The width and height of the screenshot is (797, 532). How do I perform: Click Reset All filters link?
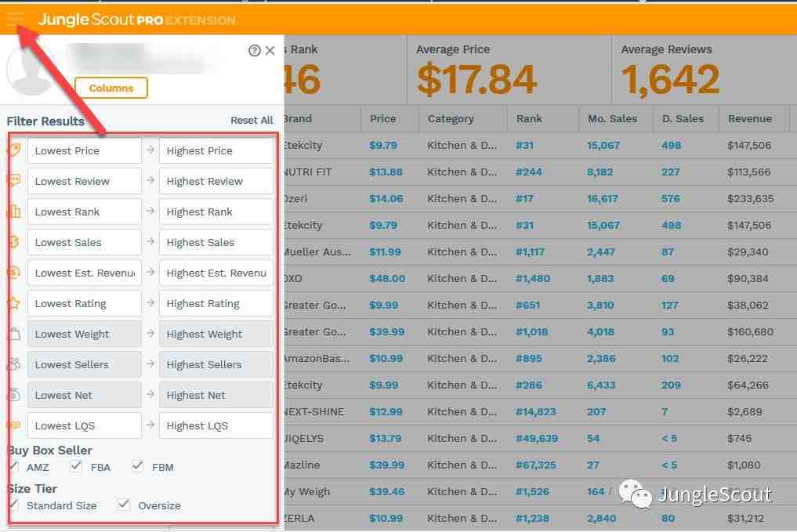tap(252, 121)
